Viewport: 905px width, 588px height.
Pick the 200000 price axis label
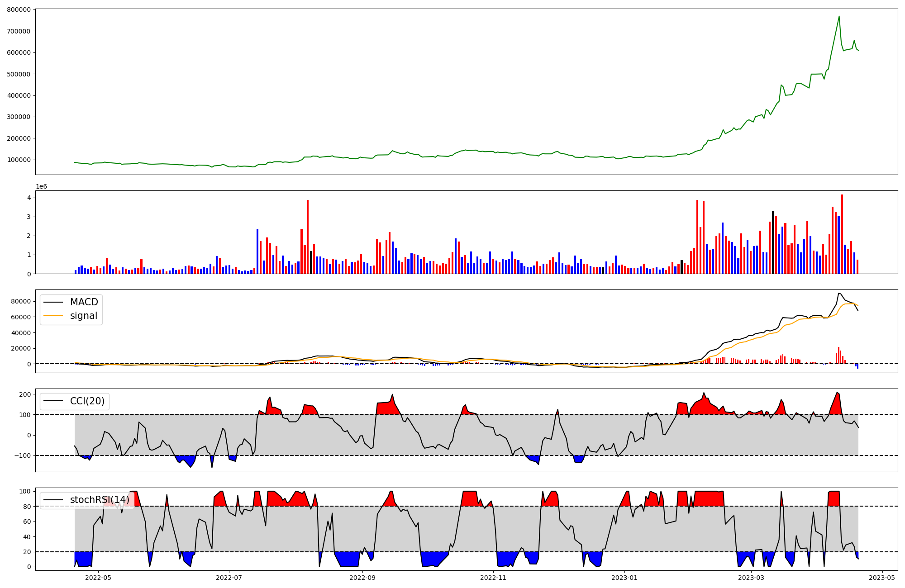(x=19, y=138)
